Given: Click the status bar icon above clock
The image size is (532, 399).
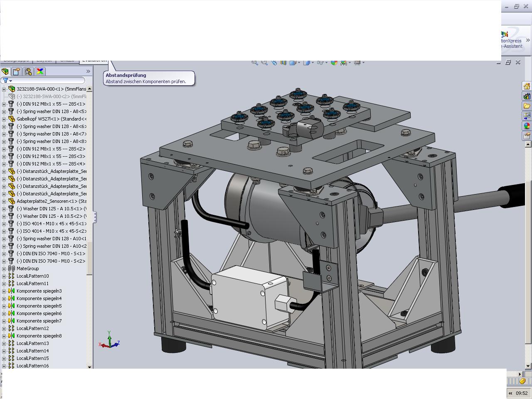Looking at the screenshot, I should [x=522, y=381].
